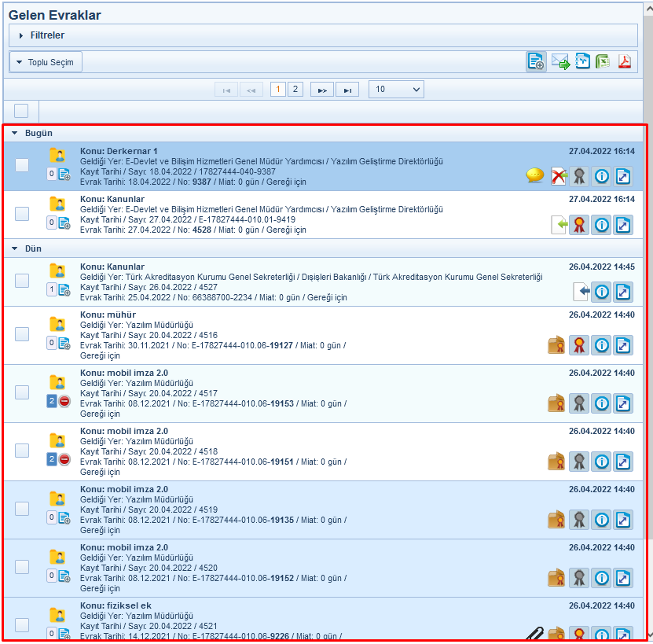The width and height of the screenshot is (653, 644).
Task: Collapse the Dün group
Action: click(15, 248)
